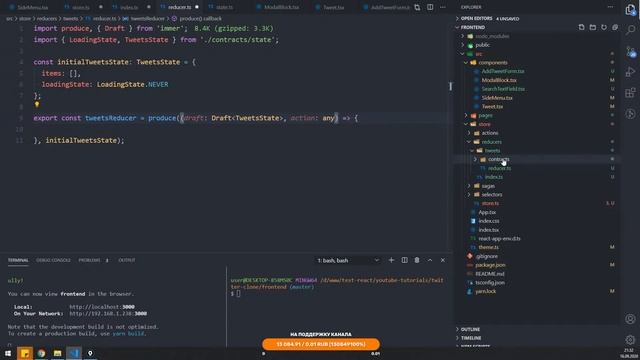Image resolution: width=640 pixels, height=360 pixels.
Task: Switch to the state.ts editor tab
Action: click(224, 7)
